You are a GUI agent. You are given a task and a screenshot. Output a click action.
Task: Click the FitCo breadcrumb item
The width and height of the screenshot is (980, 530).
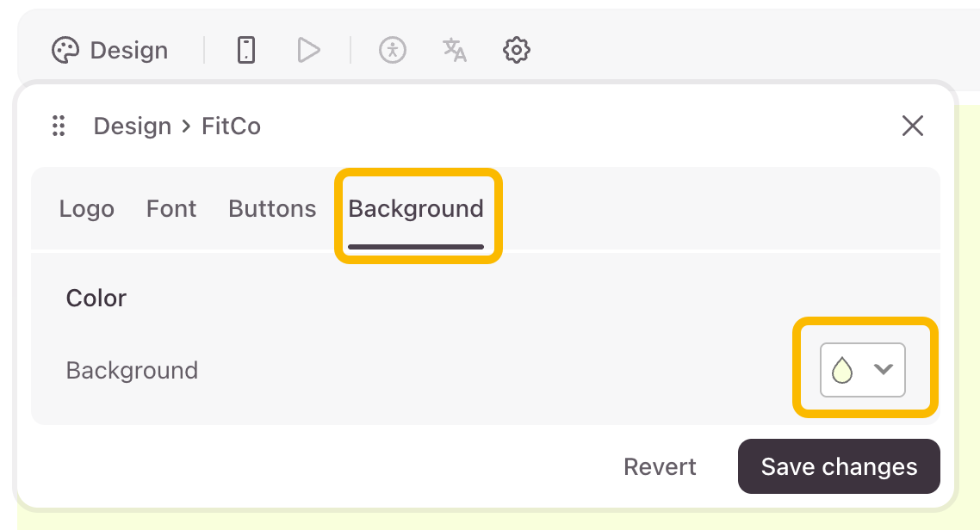(232, 126)
